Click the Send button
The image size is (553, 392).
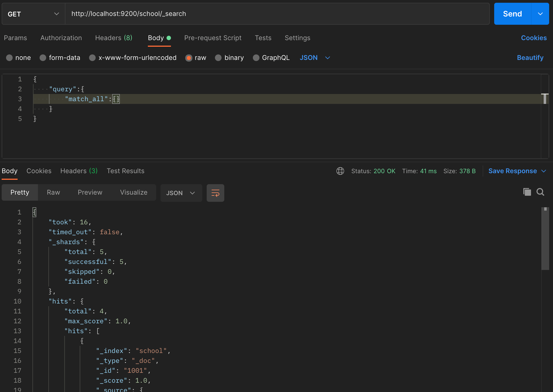tap(513, 14)
